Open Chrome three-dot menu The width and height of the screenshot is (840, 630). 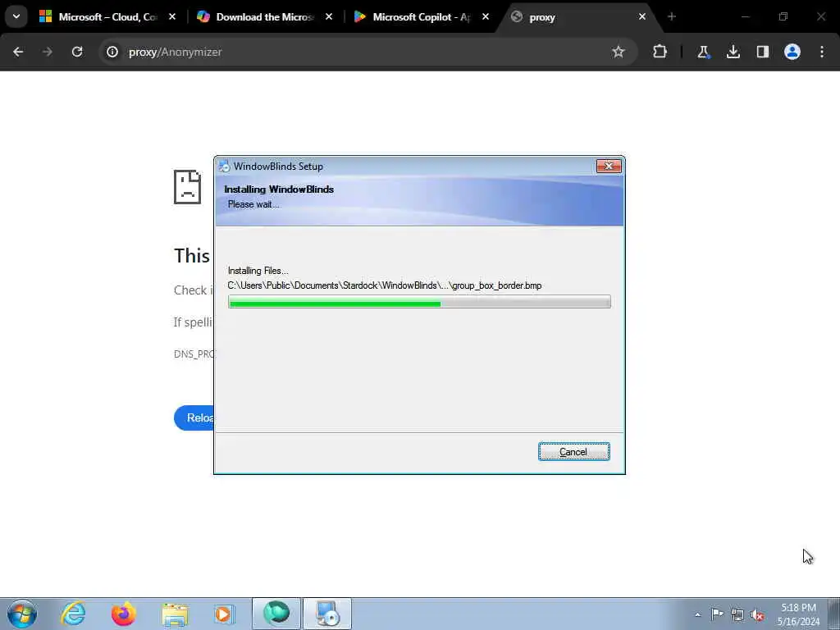822,52
